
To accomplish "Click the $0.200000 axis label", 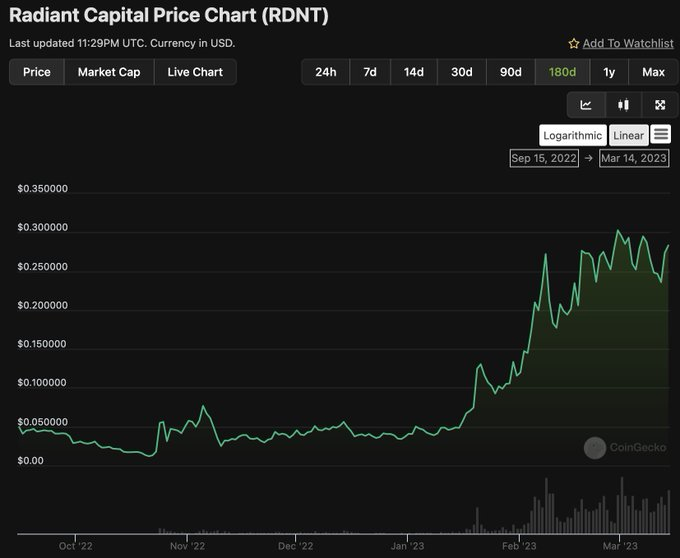I will (x=42, y=305).
